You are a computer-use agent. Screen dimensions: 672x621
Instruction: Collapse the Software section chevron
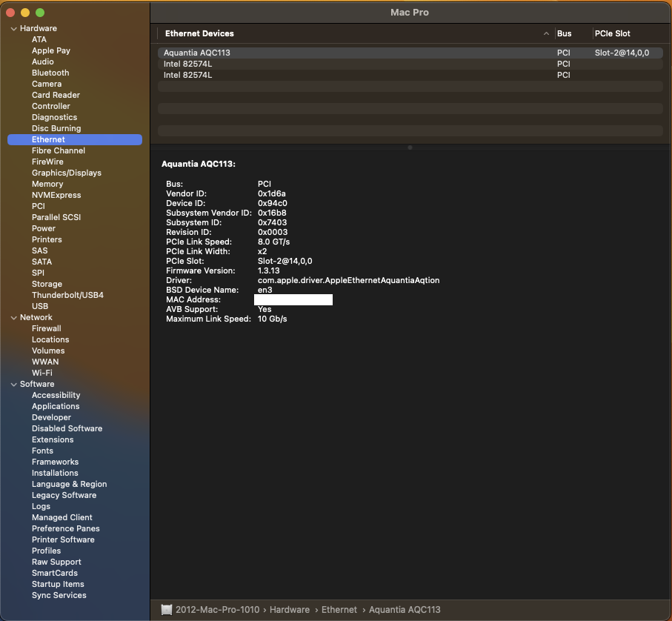point(14,385)
